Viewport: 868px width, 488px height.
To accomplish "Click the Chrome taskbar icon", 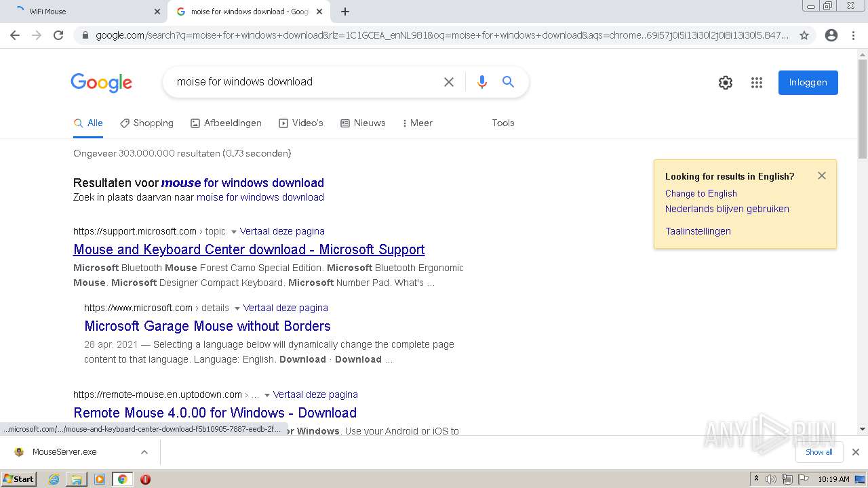I will (x=123, y=479).
